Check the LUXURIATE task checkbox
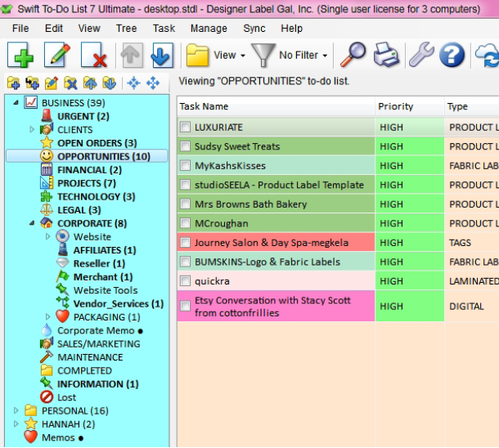Image resolution: width=499 pixels, height=448 pixels. point(185,128)
